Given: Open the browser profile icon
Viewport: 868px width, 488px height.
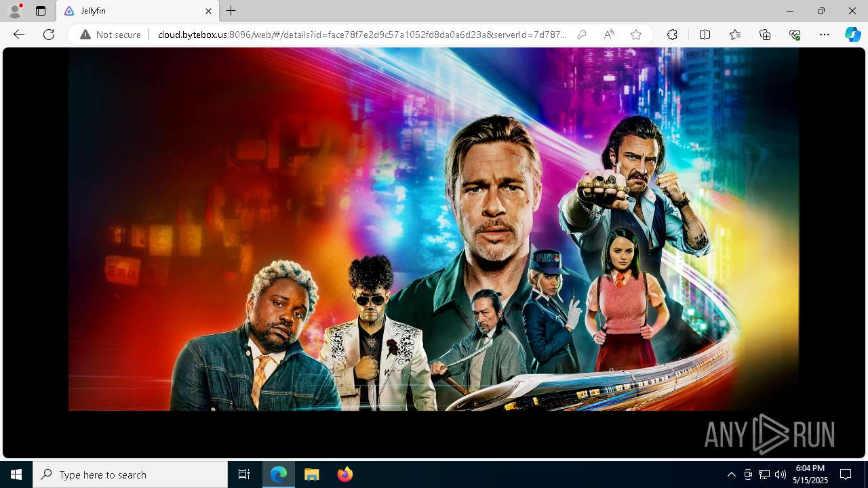Looking at the screenshot, I should tap(15, 11).
